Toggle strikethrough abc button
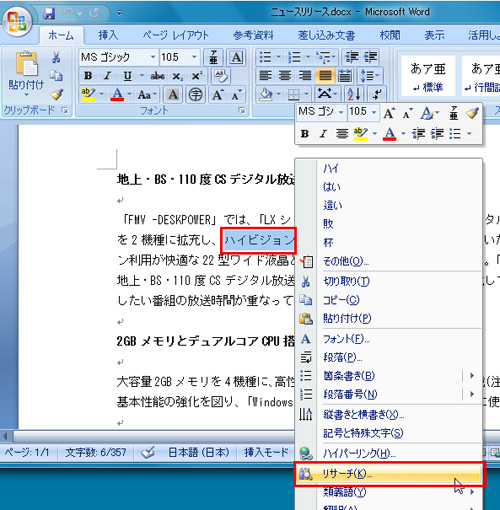 [157, 76]
